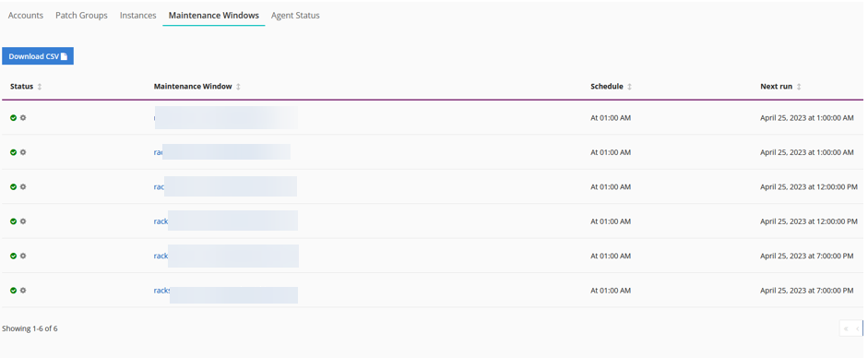Click the green status check in first row

(13, 118)
